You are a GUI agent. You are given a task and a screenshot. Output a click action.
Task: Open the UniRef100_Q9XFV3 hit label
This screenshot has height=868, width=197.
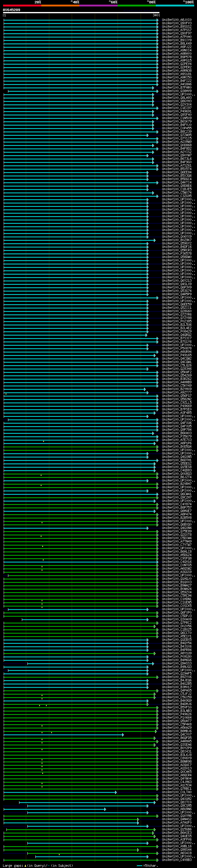point(177,23)
